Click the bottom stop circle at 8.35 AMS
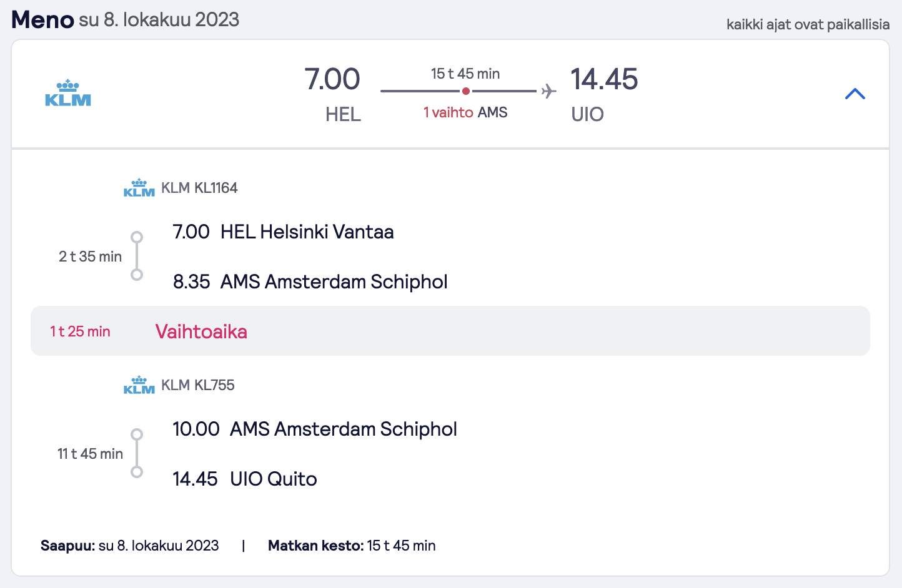The image size is (902, 588). click(137, 275)
